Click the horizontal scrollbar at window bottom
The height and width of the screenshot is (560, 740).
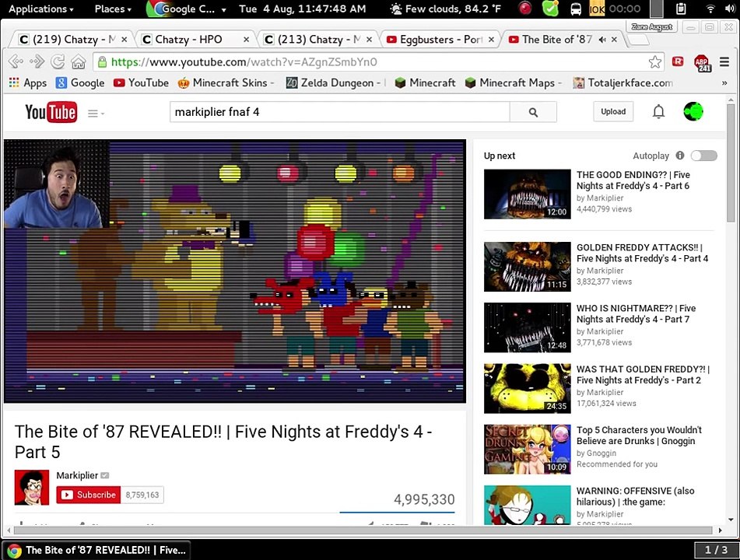tap(363, 530)
